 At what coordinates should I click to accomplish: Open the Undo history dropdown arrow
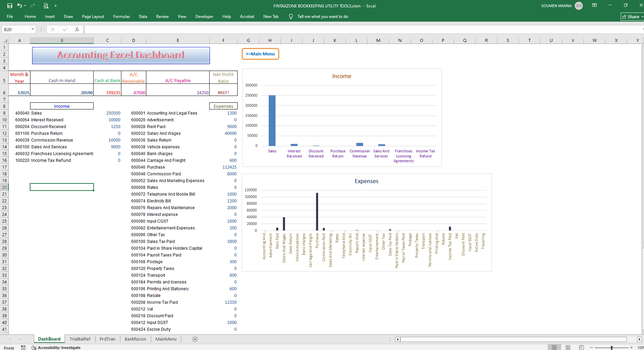point(25,6)
